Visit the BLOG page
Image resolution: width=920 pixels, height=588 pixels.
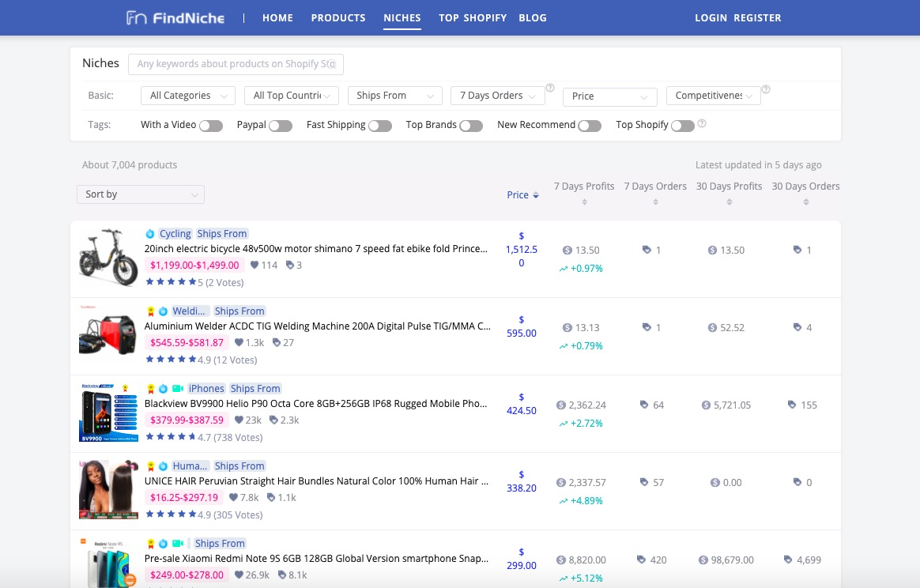coord(533,17)
